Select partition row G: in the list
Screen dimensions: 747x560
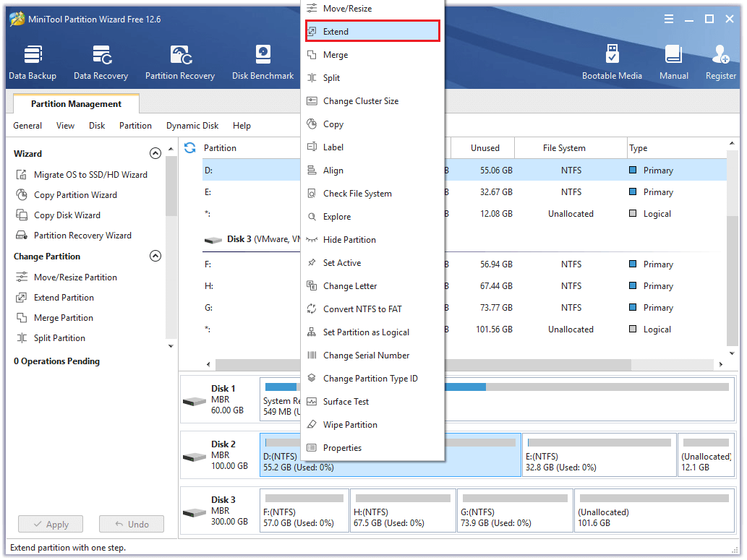[464, 308]
